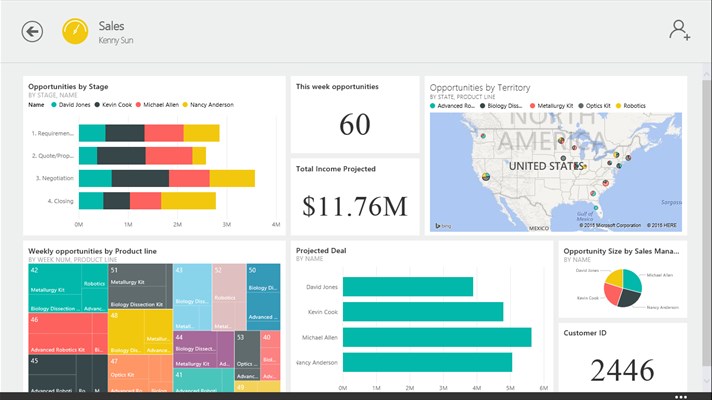
Task: Open the Total Income Projected tile
Action: (355, 197)
